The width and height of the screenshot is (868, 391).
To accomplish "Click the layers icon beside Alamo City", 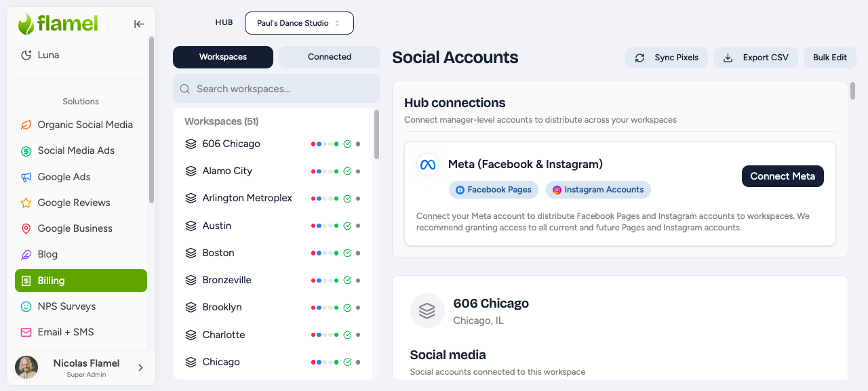I will point(191,171).
